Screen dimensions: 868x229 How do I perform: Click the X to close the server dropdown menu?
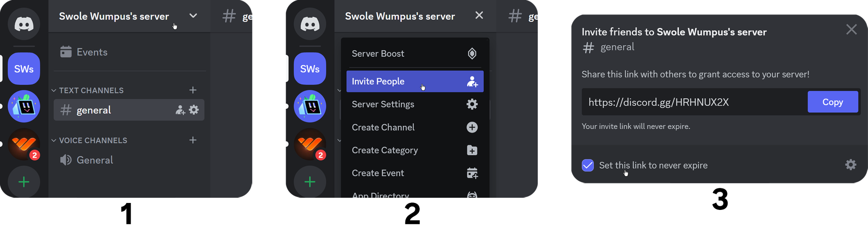pos(479,16)
